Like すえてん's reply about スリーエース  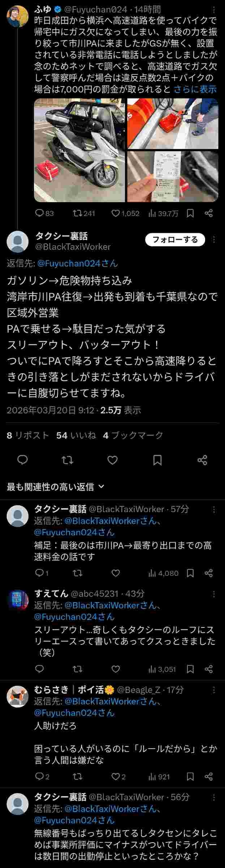click(x=116, y=669)
